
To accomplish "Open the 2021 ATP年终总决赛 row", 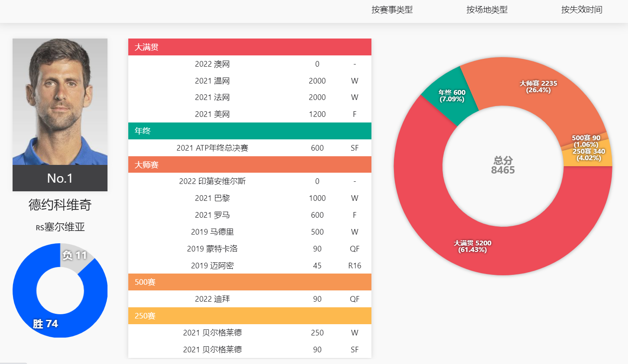I will (250, 148).
